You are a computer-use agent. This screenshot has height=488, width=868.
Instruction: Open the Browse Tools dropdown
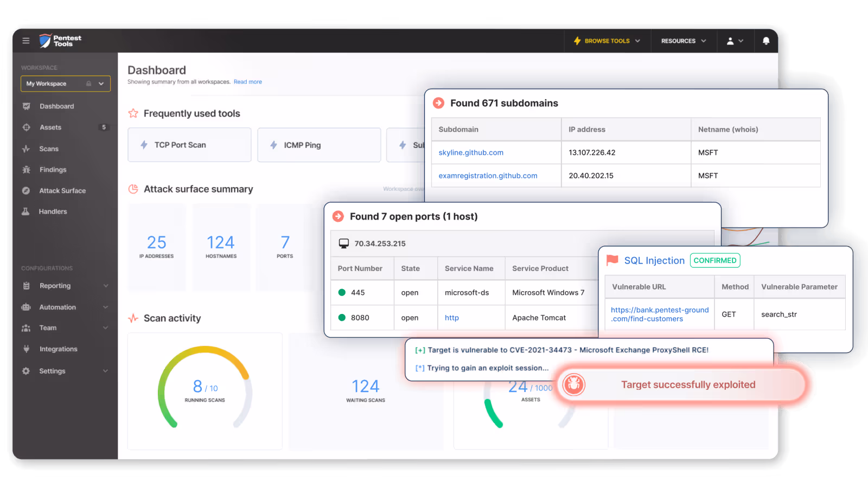[607, 41]
